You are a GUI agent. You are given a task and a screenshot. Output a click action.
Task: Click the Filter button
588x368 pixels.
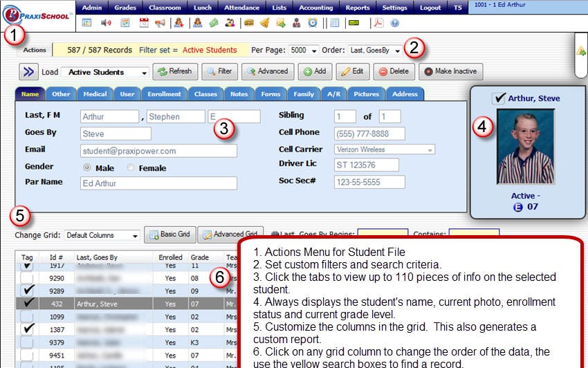tap(220, 71)
